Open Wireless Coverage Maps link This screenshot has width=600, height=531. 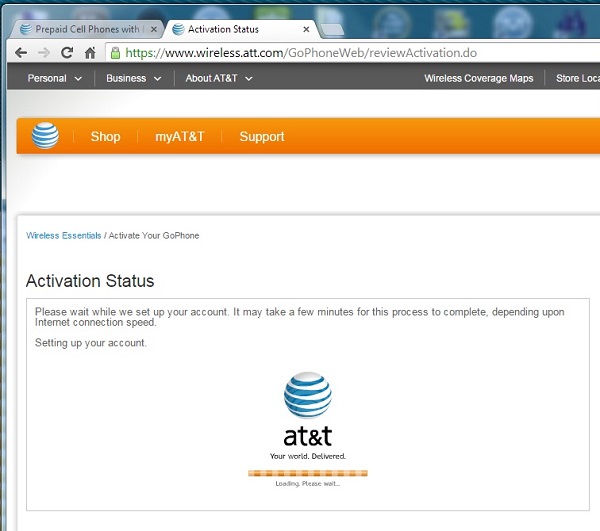coord(478,78)
